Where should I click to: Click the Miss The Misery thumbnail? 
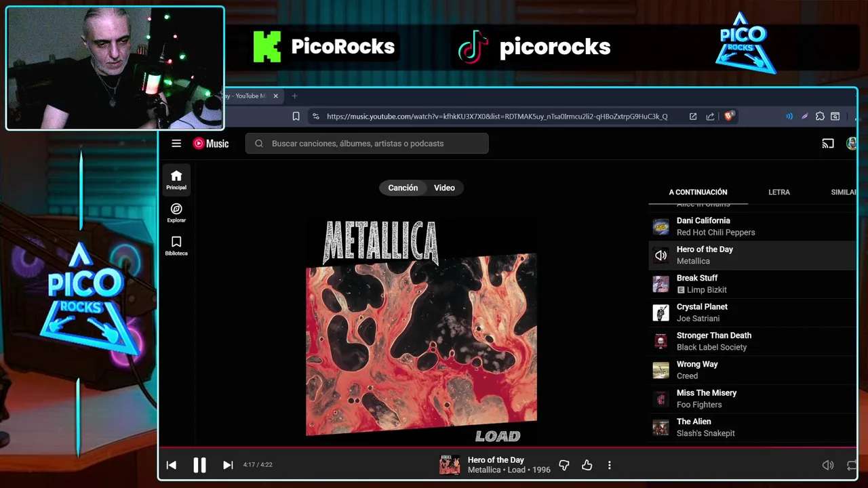click(x=660, y=399)
